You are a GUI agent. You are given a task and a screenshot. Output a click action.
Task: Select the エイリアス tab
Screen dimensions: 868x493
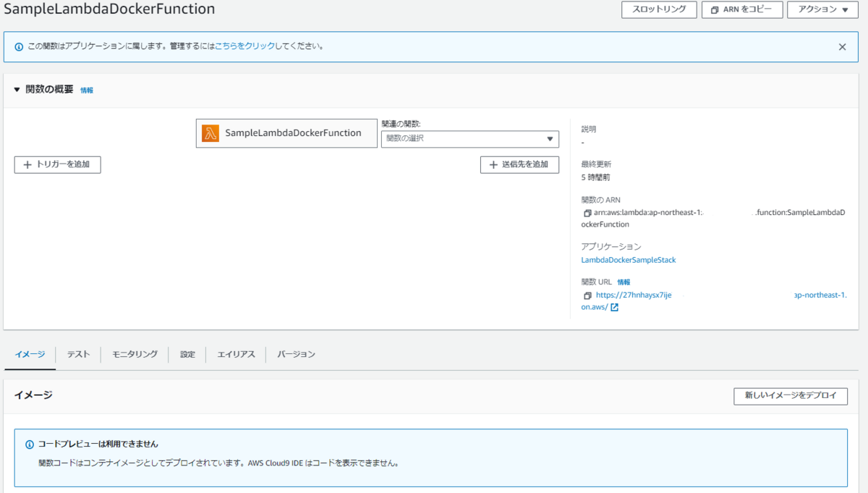(235, 354)
